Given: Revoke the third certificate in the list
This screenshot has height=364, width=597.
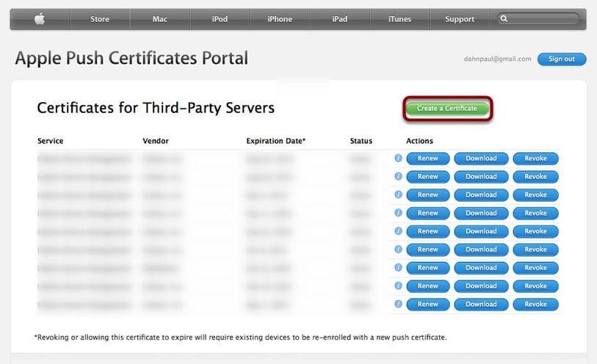Looking at the screenshot, I should (x=536, y=194).
